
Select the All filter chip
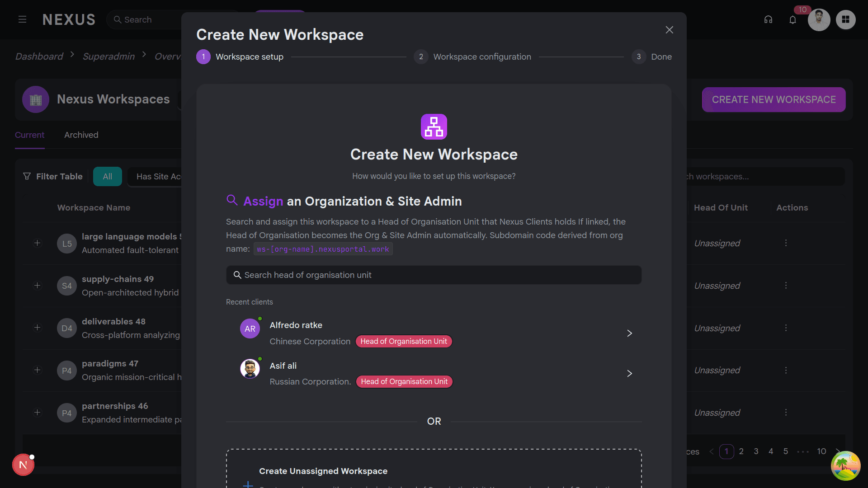click(108, 177)
